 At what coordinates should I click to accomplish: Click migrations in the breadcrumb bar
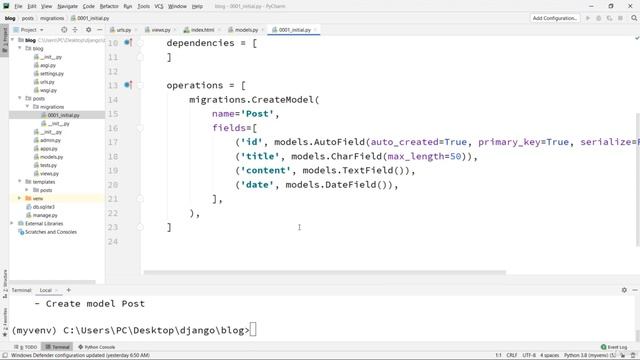[52, 18]
